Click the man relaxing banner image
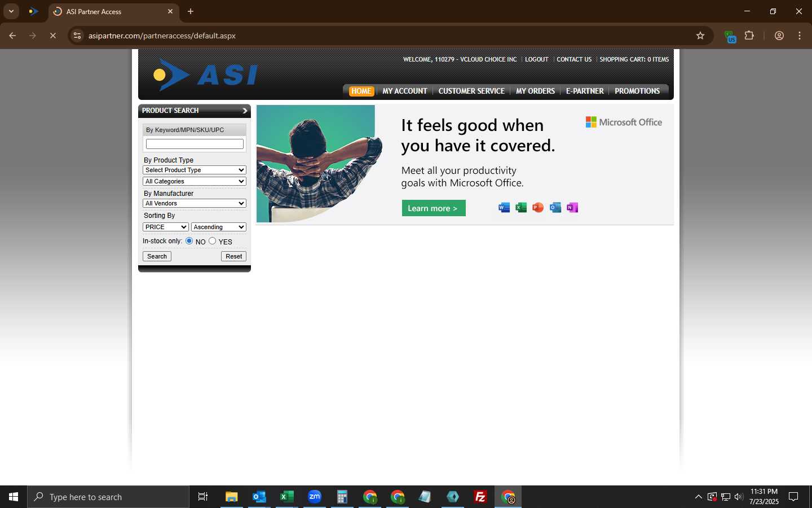 click(x=320, y=164)
